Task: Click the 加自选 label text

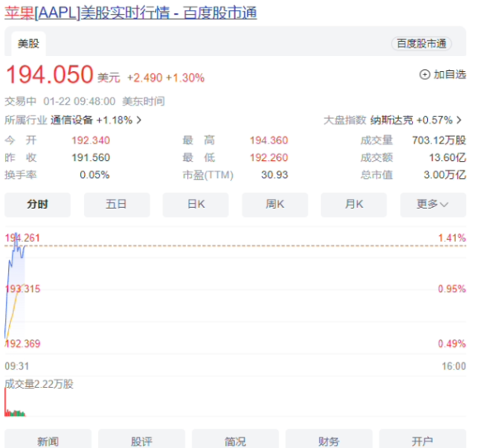Action: 449,74
